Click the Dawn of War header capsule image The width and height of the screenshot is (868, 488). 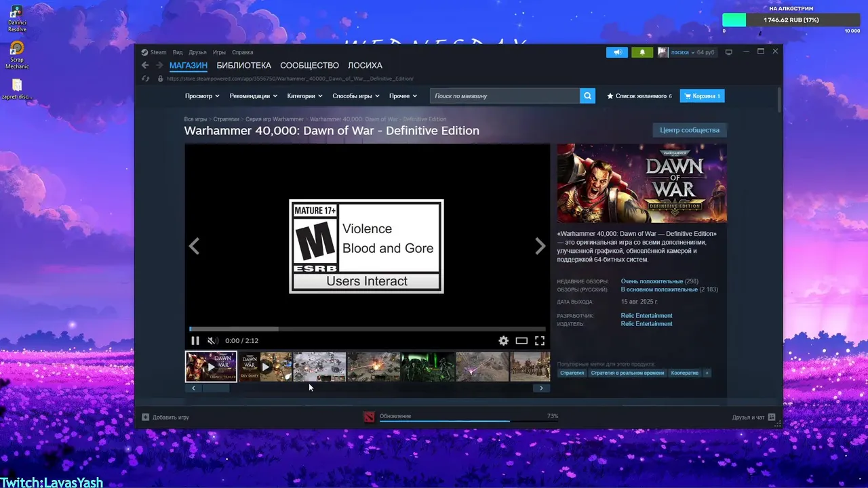(642, 183)
